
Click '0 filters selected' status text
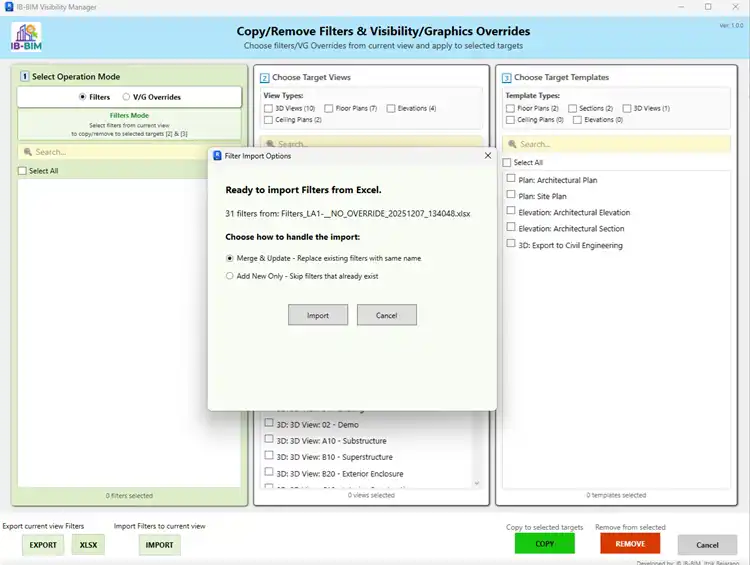[x=129, y=496]
